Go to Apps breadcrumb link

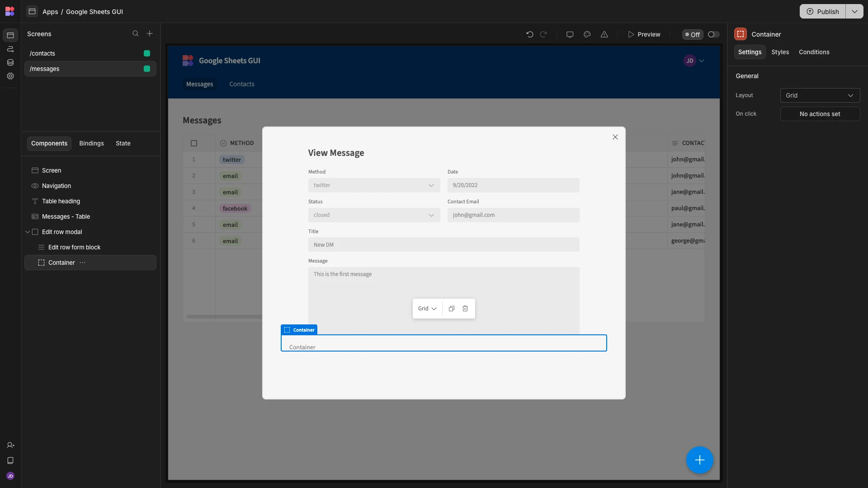tap(50, 12)
